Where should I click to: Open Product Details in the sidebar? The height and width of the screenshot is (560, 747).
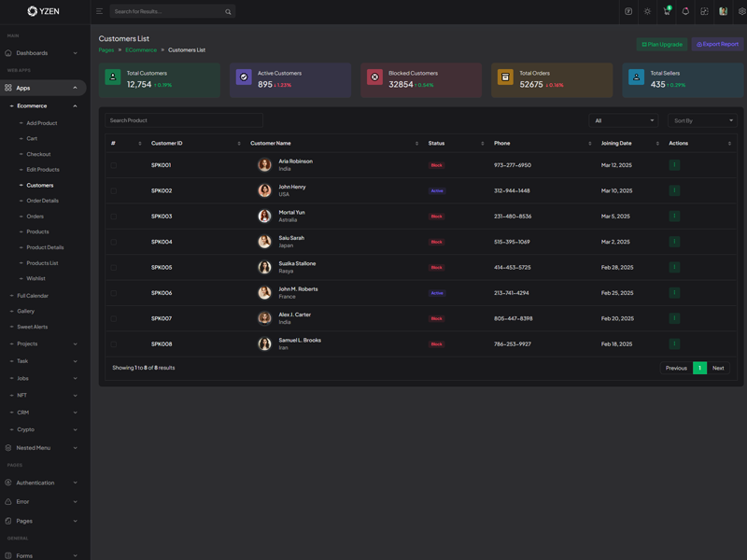click(x=45, y=247)
